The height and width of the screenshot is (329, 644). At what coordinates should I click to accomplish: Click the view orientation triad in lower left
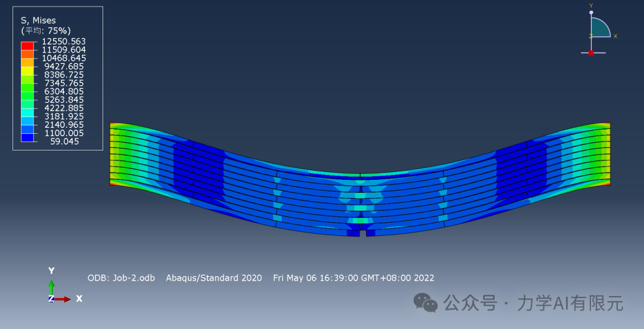[65, 285]
